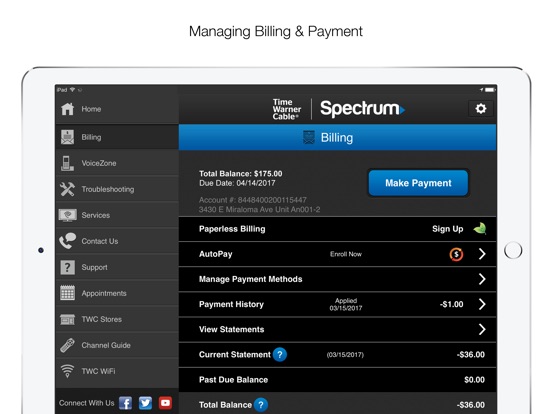Click the VoiceZone phone icon
This screenshot has height=414, width=552.
pyautogui.click(x=66, y=163)
